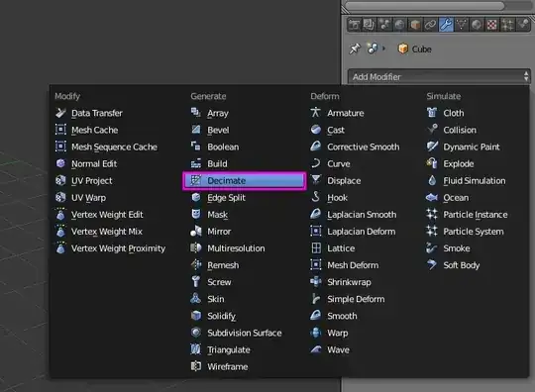Add the Warp modifier
The width and height of the screenshot is (535, 392).
tap(329, 333)
